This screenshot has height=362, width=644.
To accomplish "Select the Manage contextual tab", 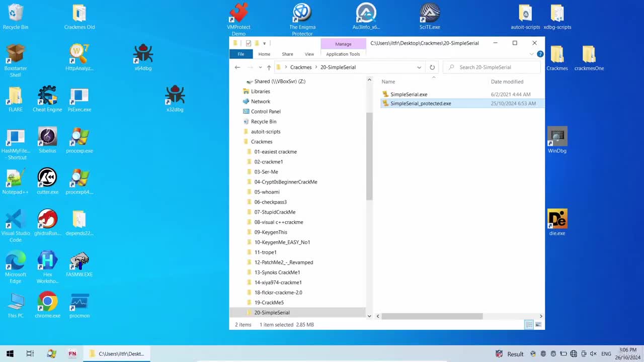I will (343, 44).
